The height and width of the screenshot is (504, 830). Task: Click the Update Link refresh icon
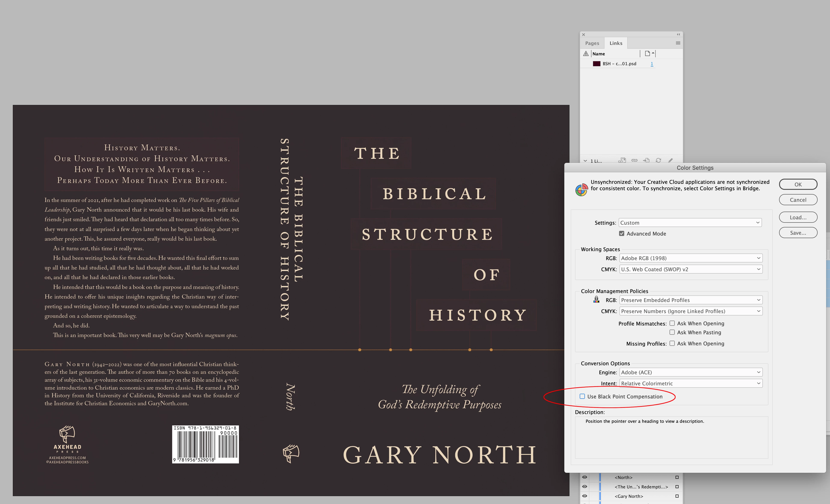pos(658,161)
